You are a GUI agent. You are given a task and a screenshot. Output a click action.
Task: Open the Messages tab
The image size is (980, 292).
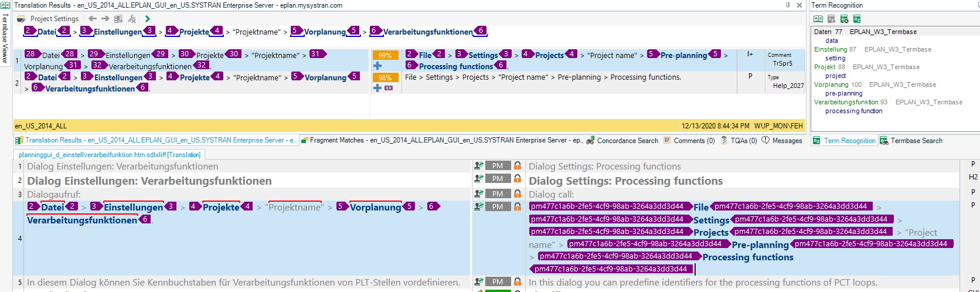[x=781, y=141]
